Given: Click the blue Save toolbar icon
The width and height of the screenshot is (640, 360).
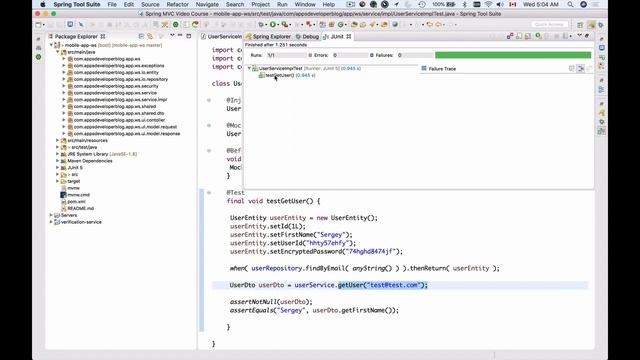Looking at the screenshot, I should (x=70, y=24).
